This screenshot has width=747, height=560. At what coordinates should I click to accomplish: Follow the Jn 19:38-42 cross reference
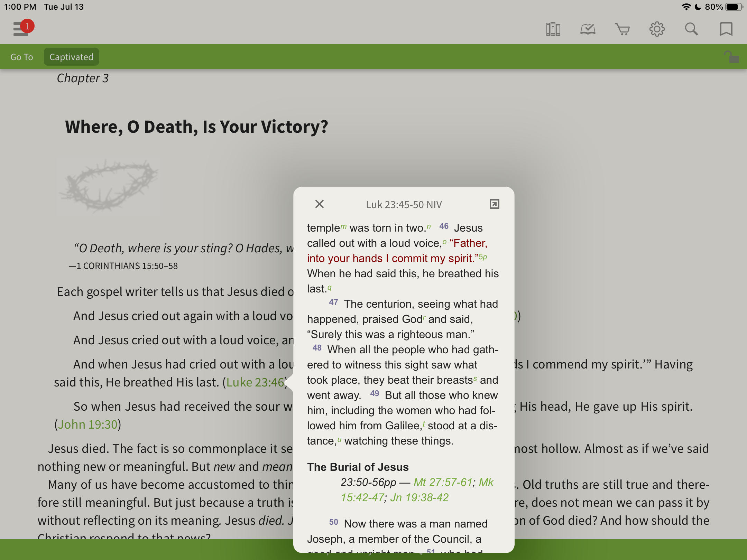coord(419,497)
